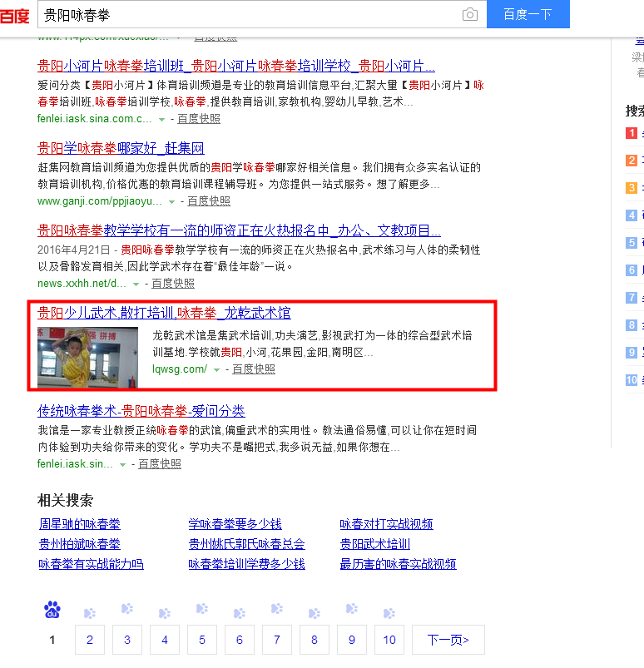Click the lqwsg.com/ URL text
This screenshot has height=668, width=644.
[180, 369]
